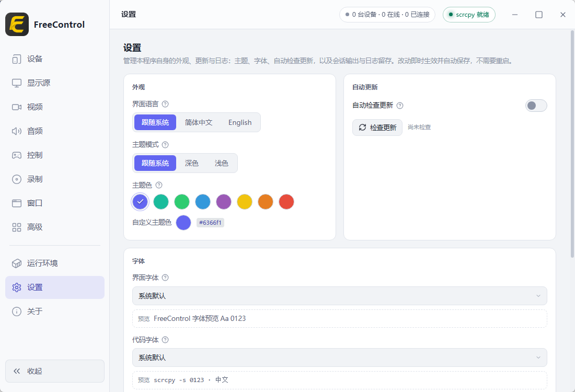Click the 检查更新 button

point(377,127)
